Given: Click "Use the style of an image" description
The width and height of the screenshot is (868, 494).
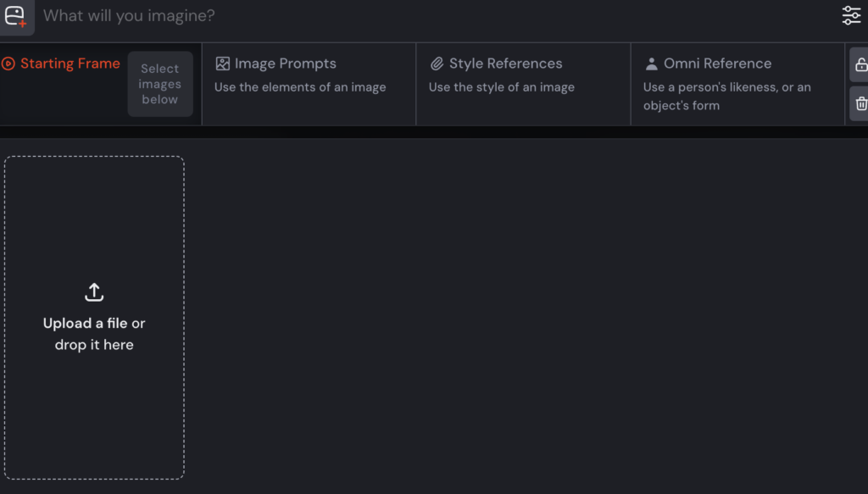Looking at the screenshot, I should coord(501,87).
